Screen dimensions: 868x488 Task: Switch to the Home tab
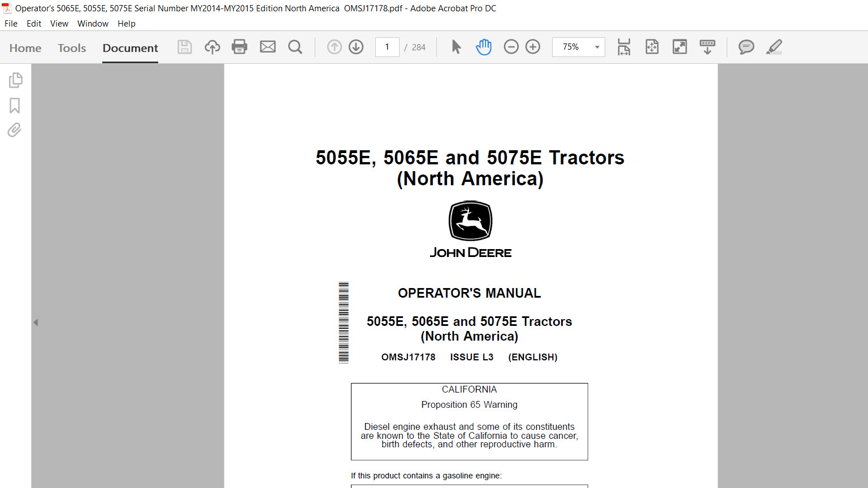25,48
